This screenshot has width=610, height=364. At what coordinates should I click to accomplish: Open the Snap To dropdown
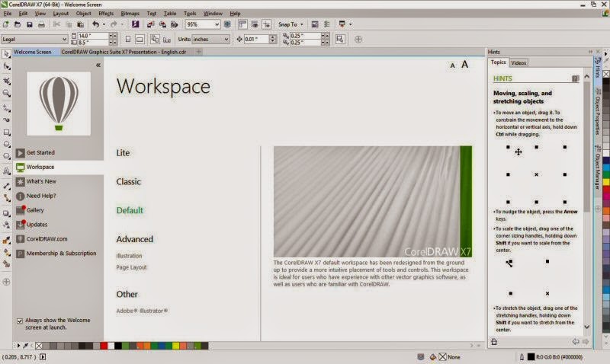pyautogui.click(x=291, y=24)
